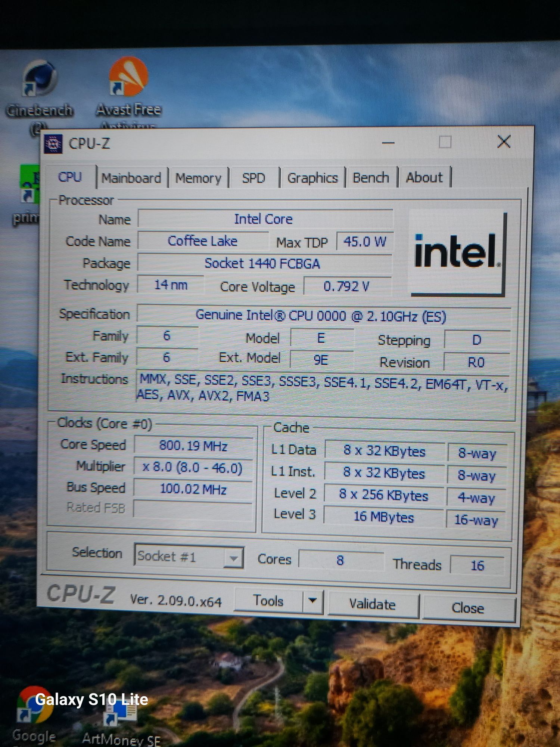The height and width of the screenshot is (747, 560).
Task: Click the 100.02 MHz bus speed value
Action: coord(193,489)
